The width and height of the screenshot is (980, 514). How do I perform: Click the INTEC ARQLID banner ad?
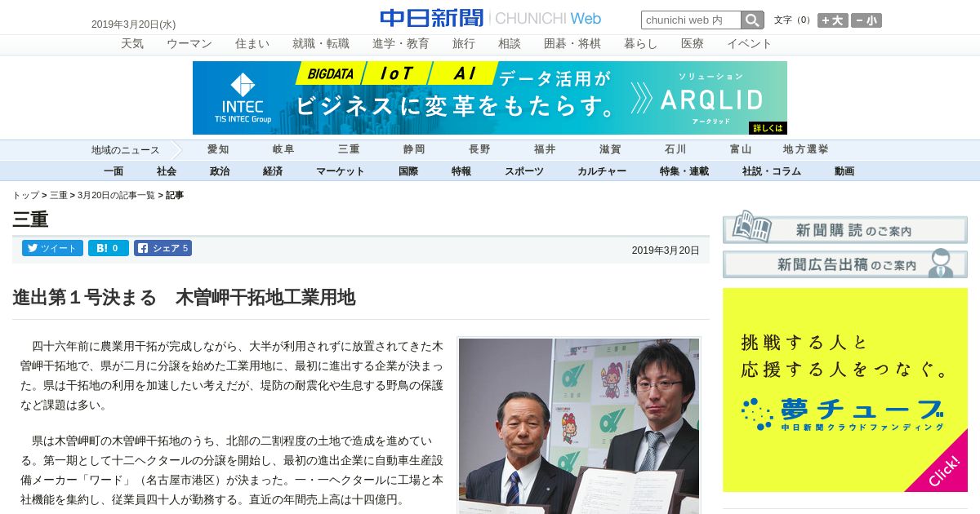[490, 98]
